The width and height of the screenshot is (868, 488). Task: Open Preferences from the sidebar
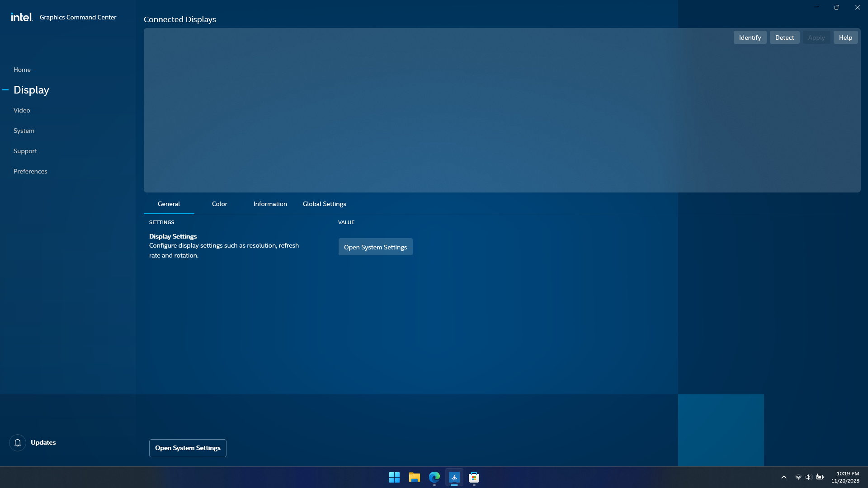30,171
